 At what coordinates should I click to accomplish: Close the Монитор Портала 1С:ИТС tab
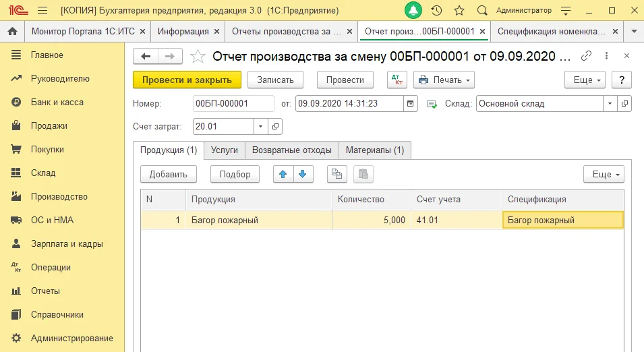[x=142, y=31]
